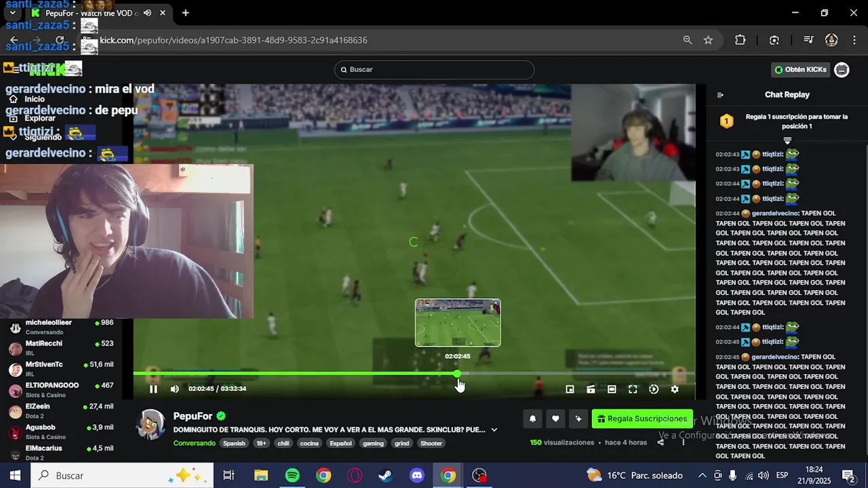This screenshot has height=488, width=868.
Task: Select the 18+ tag
Action: 262,443
